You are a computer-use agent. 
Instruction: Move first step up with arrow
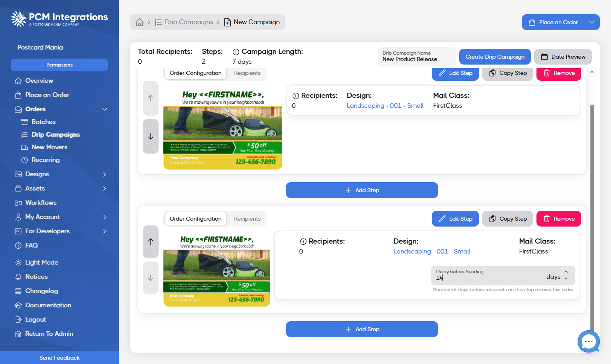[151, 98]
